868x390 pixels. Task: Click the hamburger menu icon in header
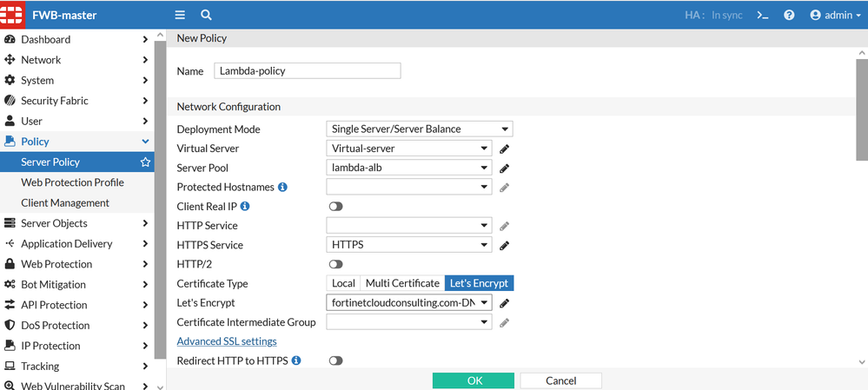click(180, 15)
